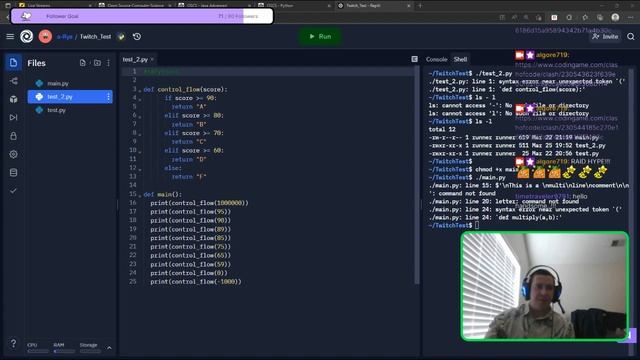
Task: Open a new browser tab
Action: (x=420, y=5)
